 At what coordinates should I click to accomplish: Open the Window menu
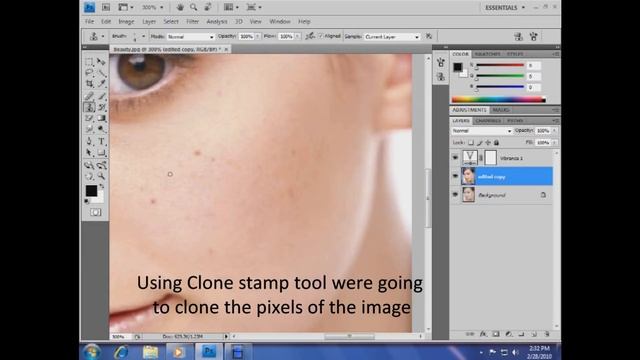(280, 21)
